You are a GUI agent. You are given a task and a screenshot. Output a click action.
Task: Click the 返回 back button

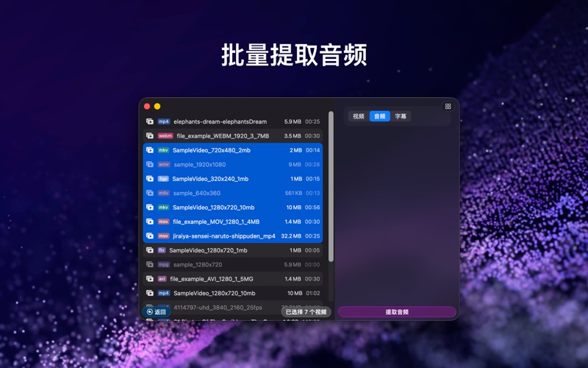click(156, 311)
